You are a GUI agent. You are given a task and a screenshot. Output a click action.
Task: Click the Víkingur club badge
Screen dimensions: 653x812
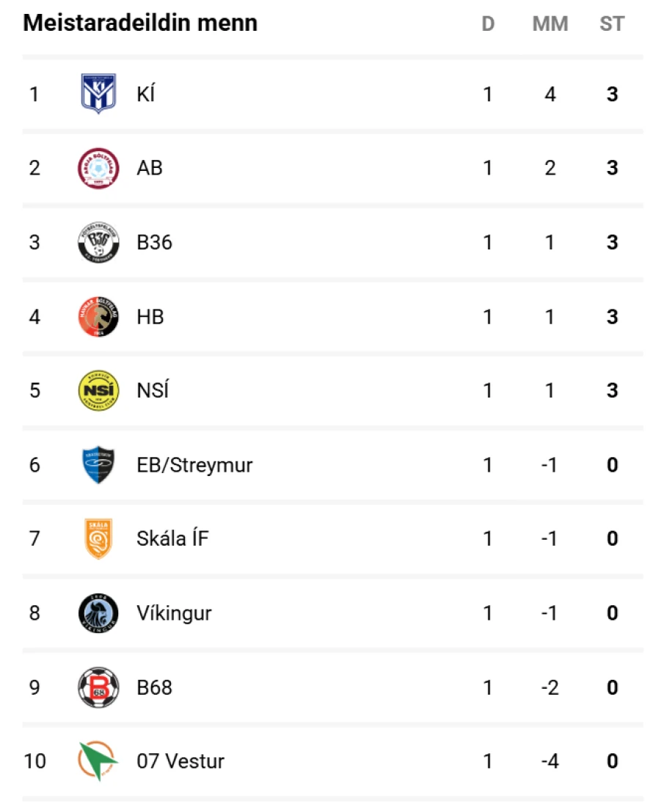tap(98, 613)
